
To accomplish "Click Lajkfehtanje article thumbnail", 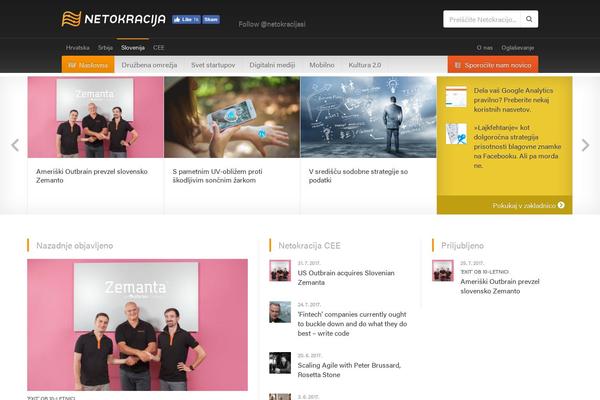I will tap(456, 134).
